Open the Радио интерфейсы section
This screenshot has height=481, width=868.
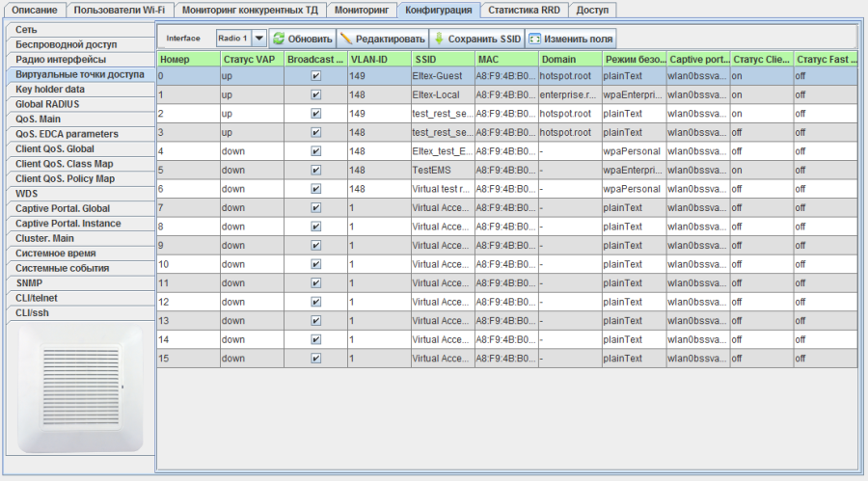[81, 59]
